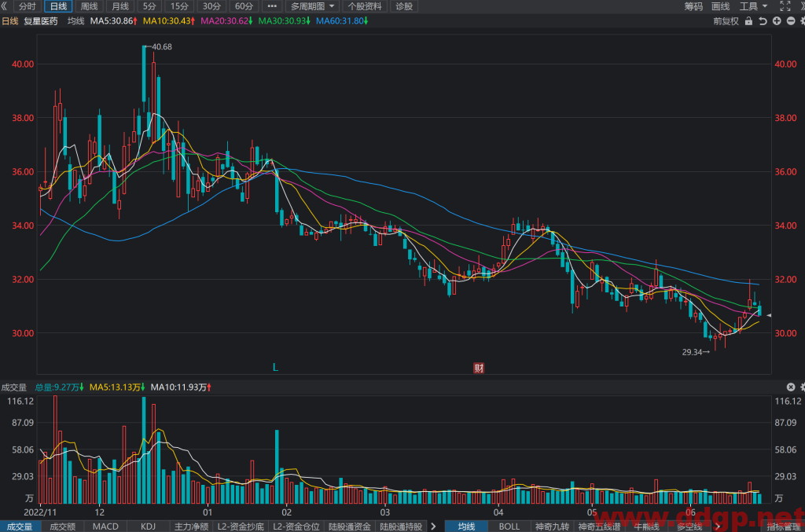Click the 复星医药 stock name
The width and height of the screenshot is (805, 532).
[41, 21]
